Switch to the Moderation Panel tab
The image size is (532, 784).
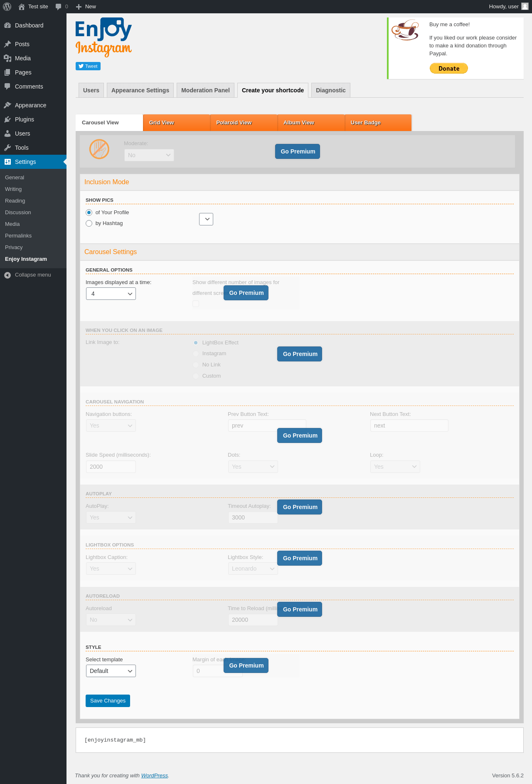205,90
